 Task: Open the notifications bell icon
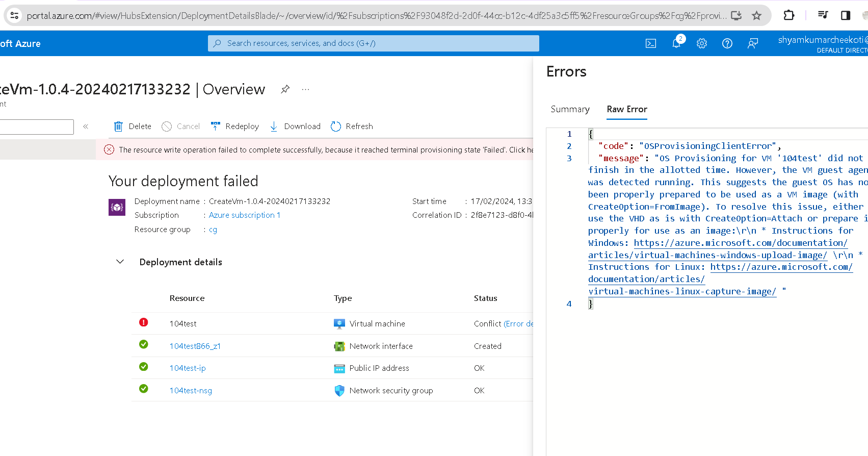point(677,43)
